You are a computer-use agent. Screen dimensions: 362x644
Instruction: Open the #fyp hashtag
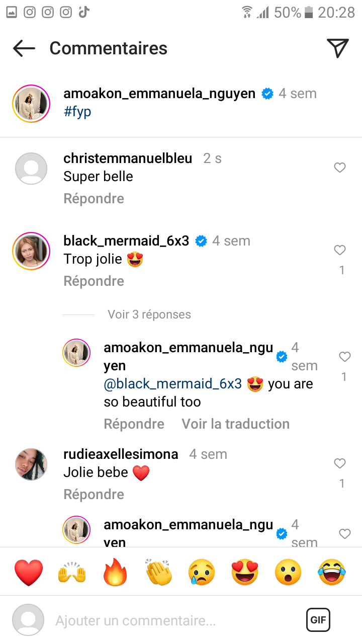pos(77,111)
